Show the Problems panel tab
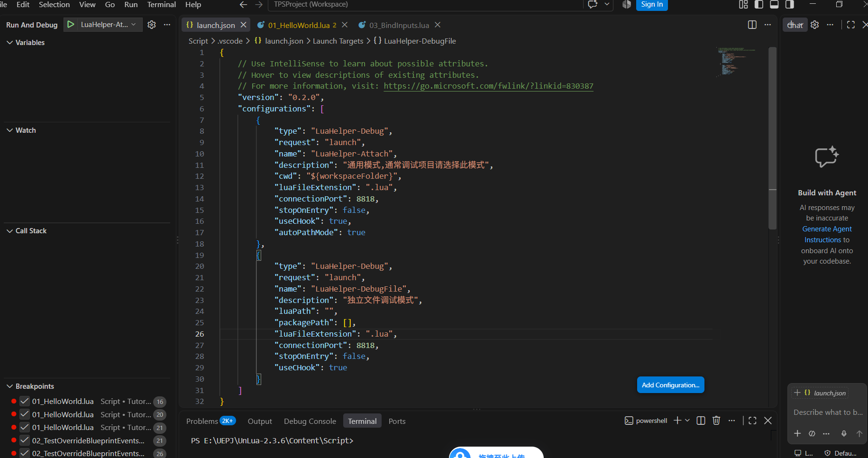The image size is (868, 458). [202, 421]
